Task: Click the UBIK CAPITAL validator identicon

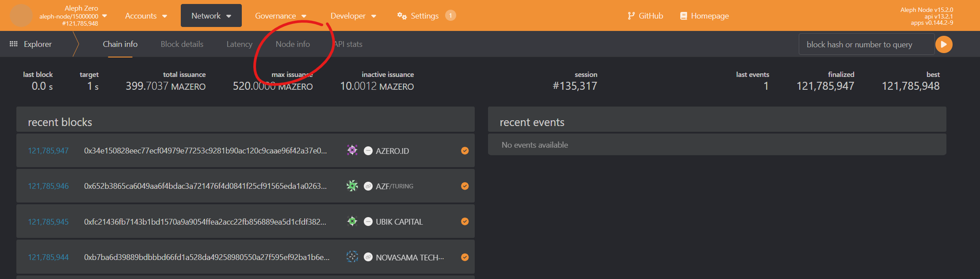Action: [x=352, y=221]
